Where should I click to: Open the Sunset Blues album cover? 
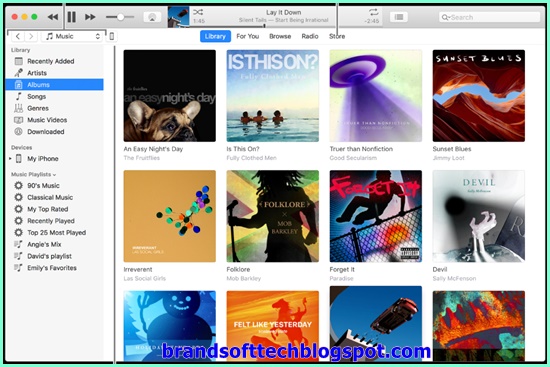point(479,95)
